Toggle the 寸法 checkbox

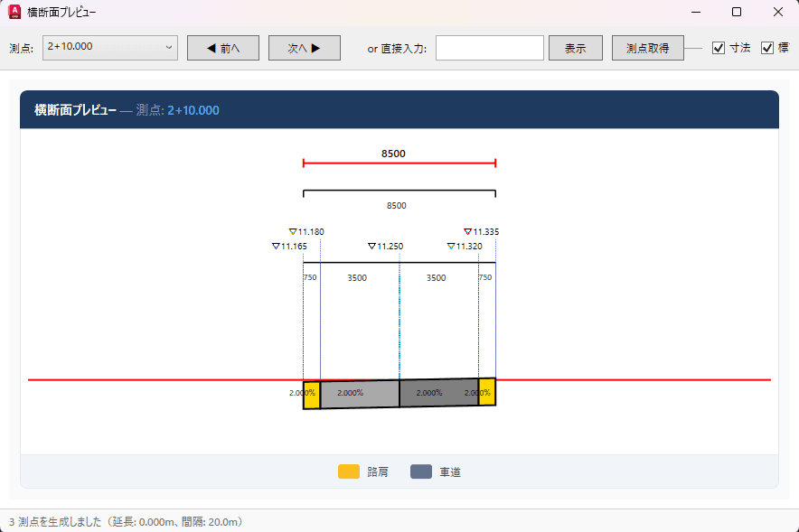click(719, 48)
